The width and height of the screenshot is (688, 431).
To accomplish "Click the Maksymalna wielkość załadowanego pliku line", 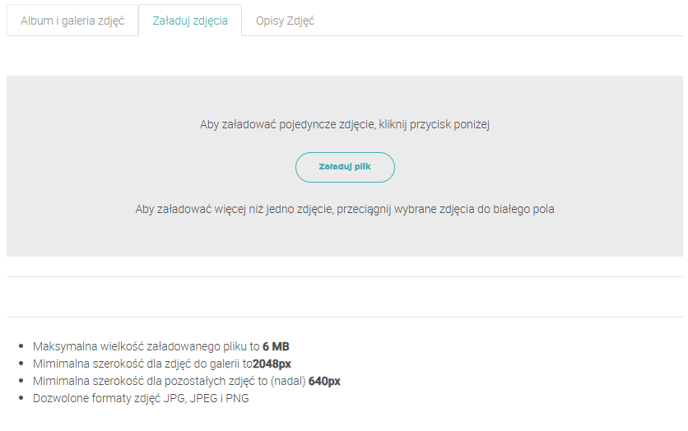I will 146,346.
